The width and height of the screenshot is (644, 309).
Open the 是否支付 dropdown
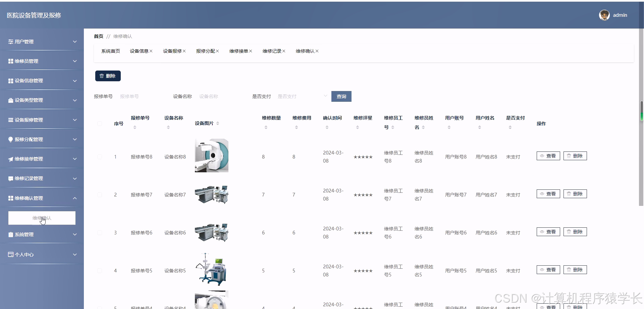pyautogui.click(x=302, y=96)
